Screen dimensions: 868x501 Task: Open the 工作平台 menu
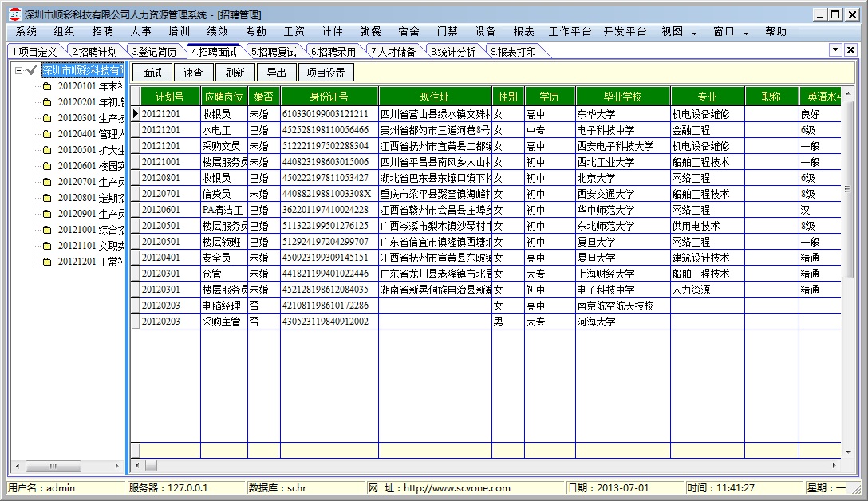point(570,32)
